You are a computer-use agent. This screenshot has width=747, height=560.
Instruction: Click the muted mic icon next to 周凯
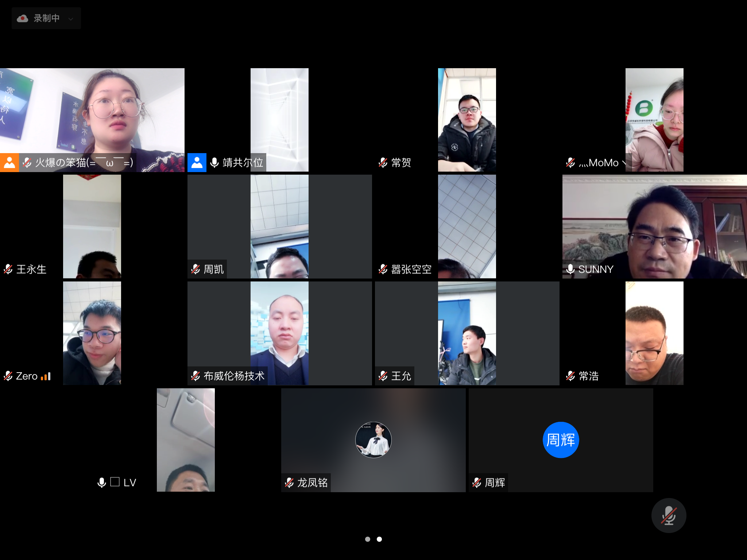tap(196, 269)
